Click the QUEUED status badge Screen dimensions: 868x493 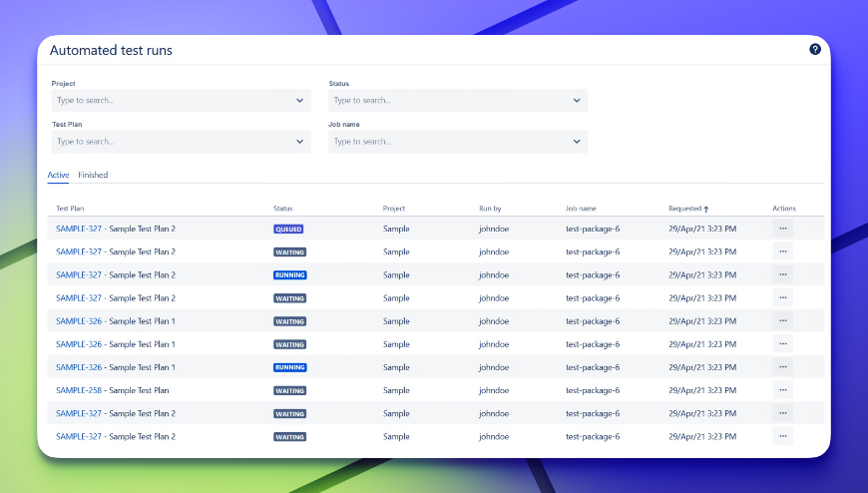[x=288, y=229]
